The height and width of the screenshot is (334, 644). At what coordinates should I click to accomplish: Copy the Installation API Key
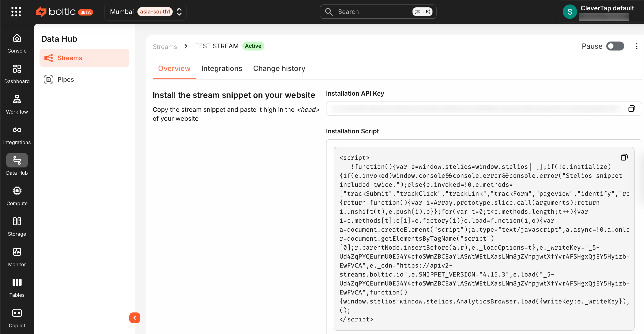[x=631, y=109]
